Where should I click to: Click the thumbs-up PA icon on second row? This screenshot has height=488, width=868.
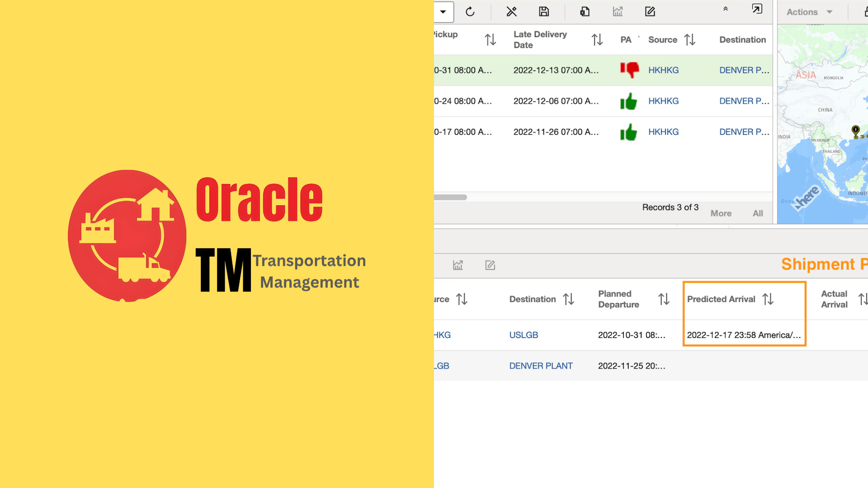tap(628, 101)
